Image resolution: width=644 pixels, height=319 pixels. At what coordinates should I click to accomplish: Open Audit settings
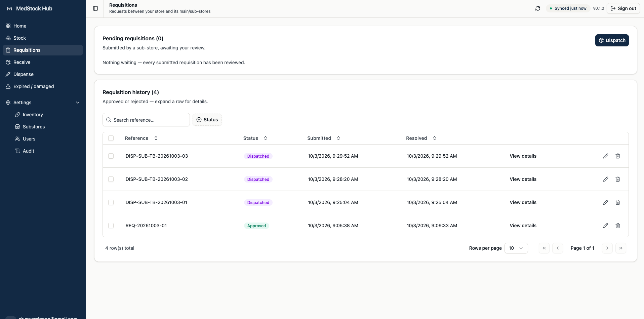tap(47, 151)
